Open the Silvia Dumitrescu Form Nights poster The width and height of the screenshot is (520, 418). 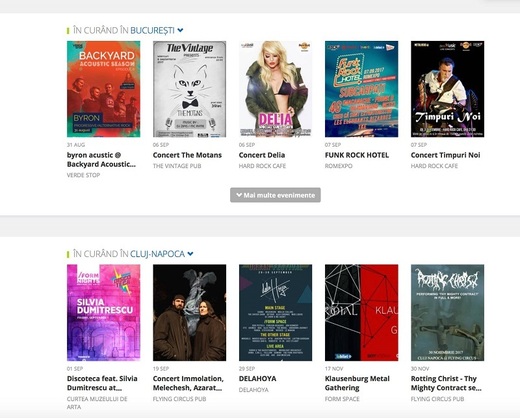coord(104,313)
